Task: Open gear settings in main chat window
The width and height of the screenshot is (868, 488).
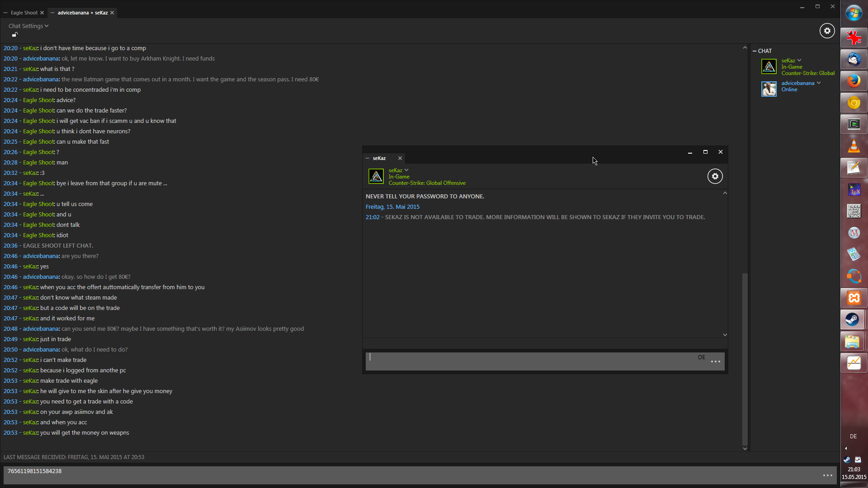Action: coord(827,31)
